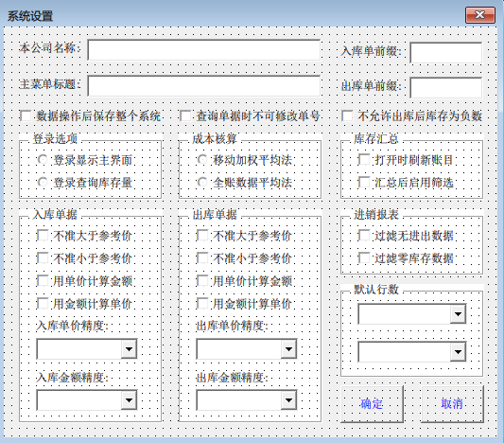Enable 用金额计算单价 in 入库单据 group
This screenshot has height=443, width=504.
[43, 303]
